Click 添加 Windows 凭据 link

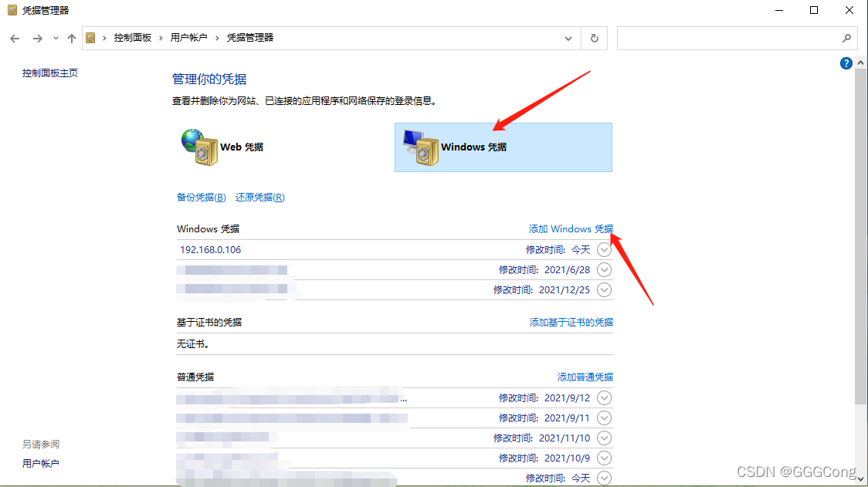point(571,229)
